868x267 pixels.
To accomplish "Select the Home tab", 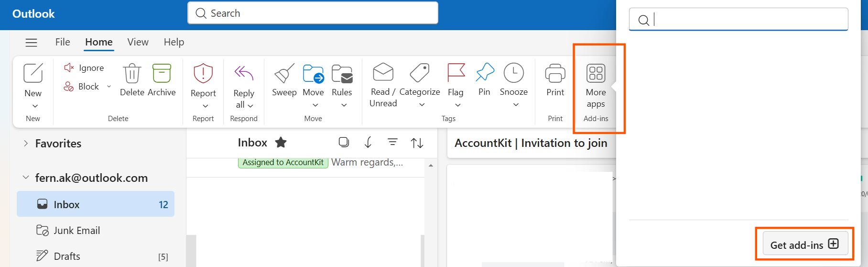I will tap(99, 42).
